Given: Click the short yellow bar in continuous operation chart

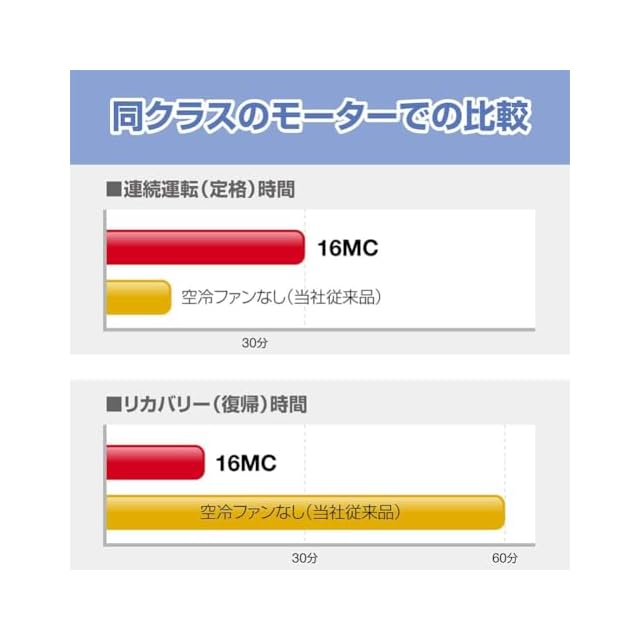Looking at the screenshot, I should pos(138,297).
